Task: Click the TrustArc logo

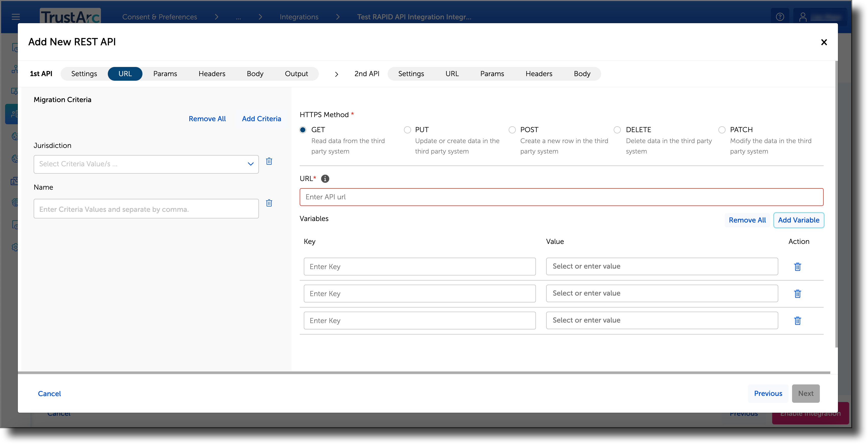Action: [x=70, y=16]
